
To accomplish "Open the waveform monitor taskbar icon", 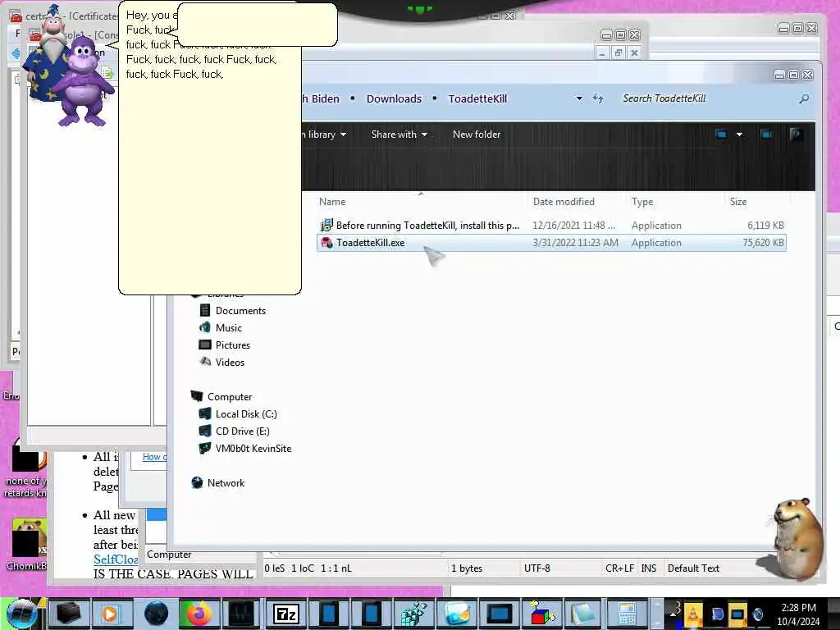I will click(x=240, y=614).
